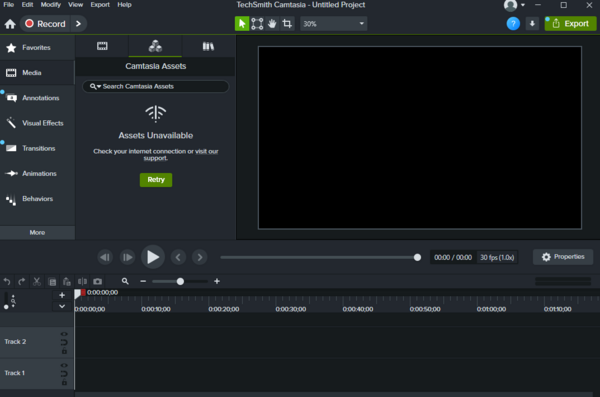Select the transform points tool
600x397 pixels.
257,24
